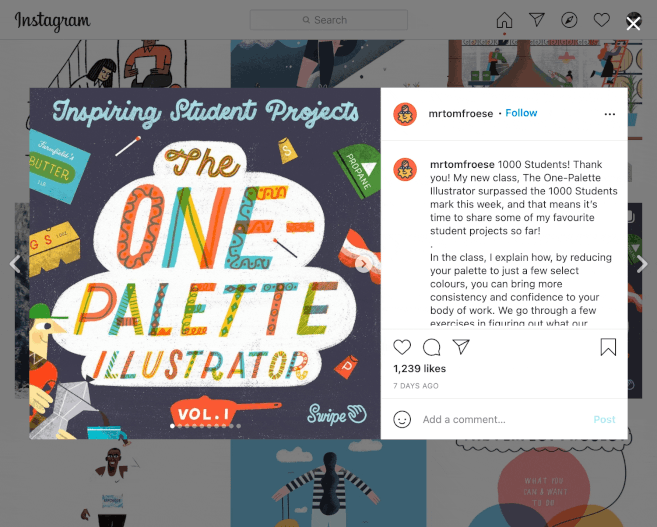This screenshot has width=657, height=527.
Task: Open mrtomfroese profile from post header username
Action: click(460, 114)
